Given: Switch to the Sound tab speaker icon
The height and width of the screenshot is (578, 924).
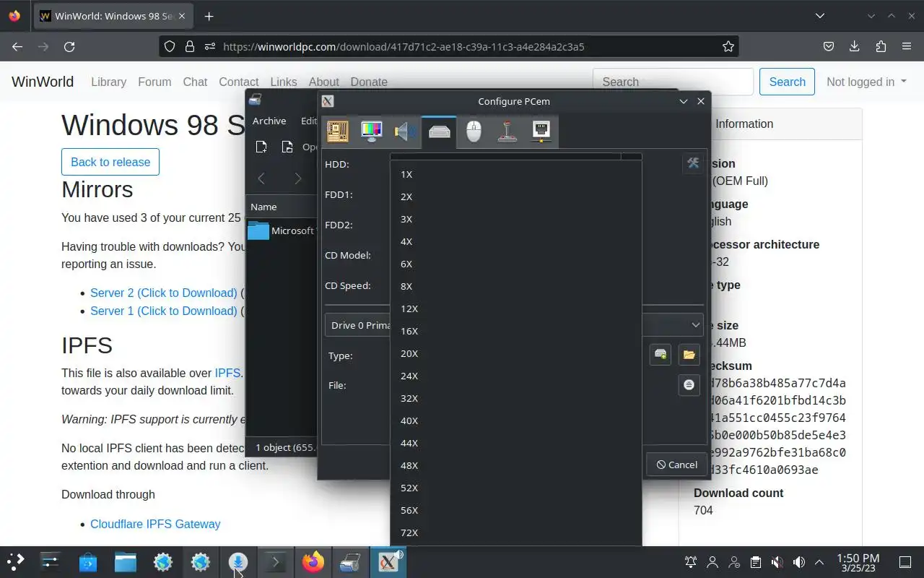Looking at the screenshot, I should 406,131.
